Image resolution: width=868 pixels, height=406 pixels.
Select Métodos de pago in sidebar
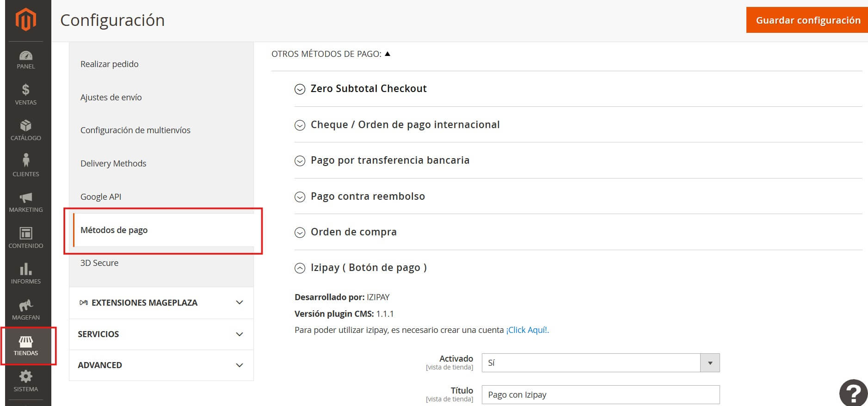pyautogui.click(x=114, y=230)
